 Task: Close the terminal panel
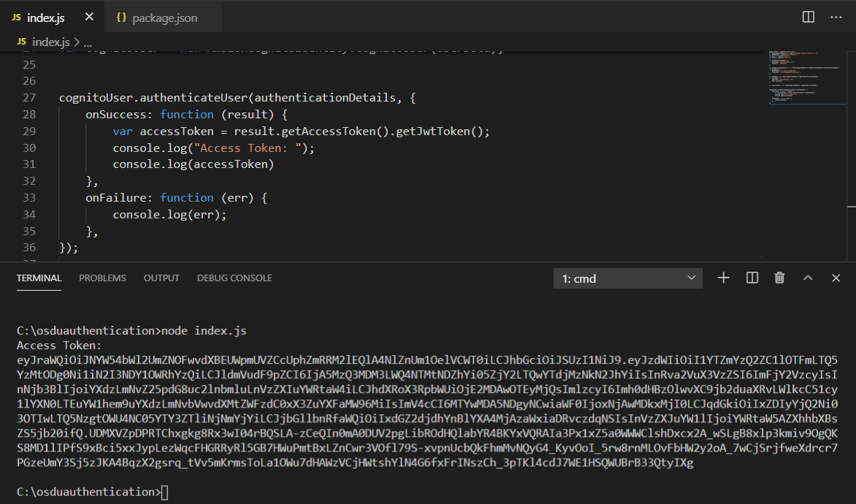[x=836, y=278]
